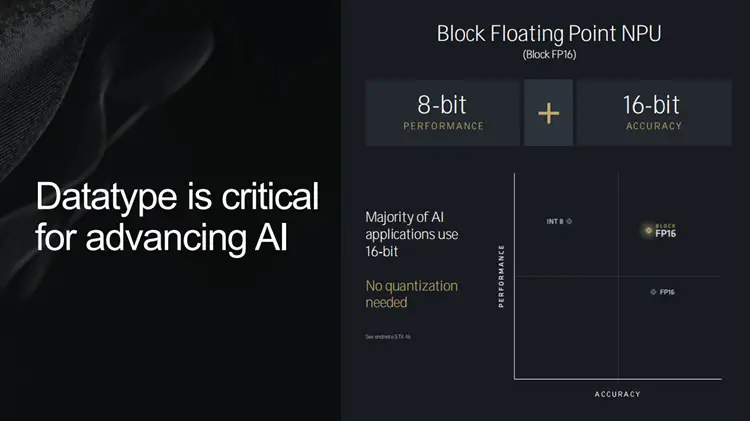Select the 16-bit Accuracy box
The image size is (750, 421).
[654, 113]
